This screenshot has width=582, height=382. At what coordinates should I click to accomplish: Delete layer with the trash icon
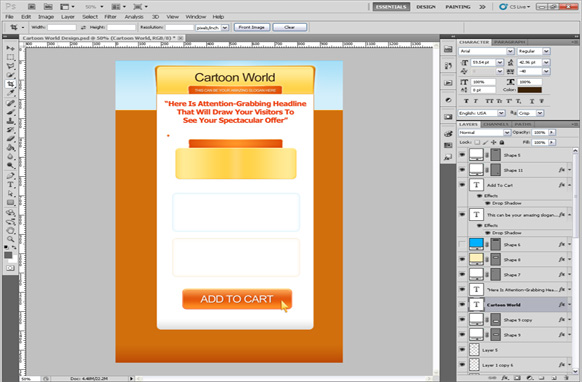click(566, 378)
